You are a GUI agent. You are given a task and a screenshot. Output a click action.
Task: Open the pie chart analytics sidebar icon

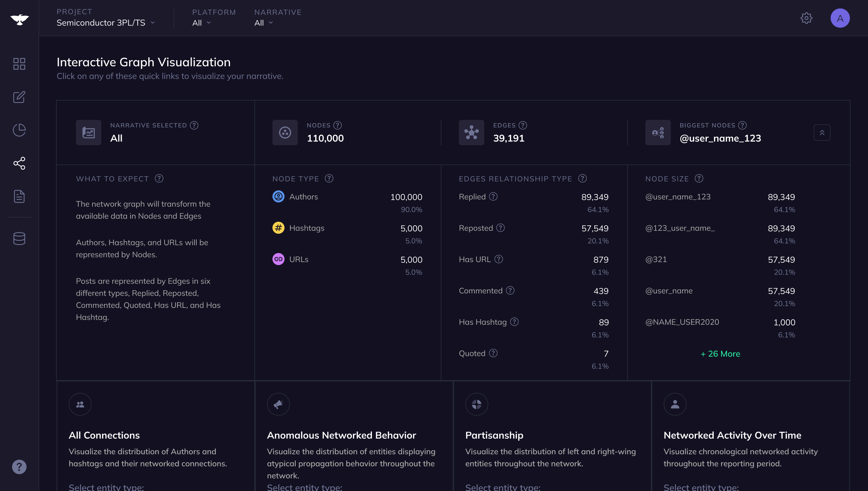coord(19,130)
